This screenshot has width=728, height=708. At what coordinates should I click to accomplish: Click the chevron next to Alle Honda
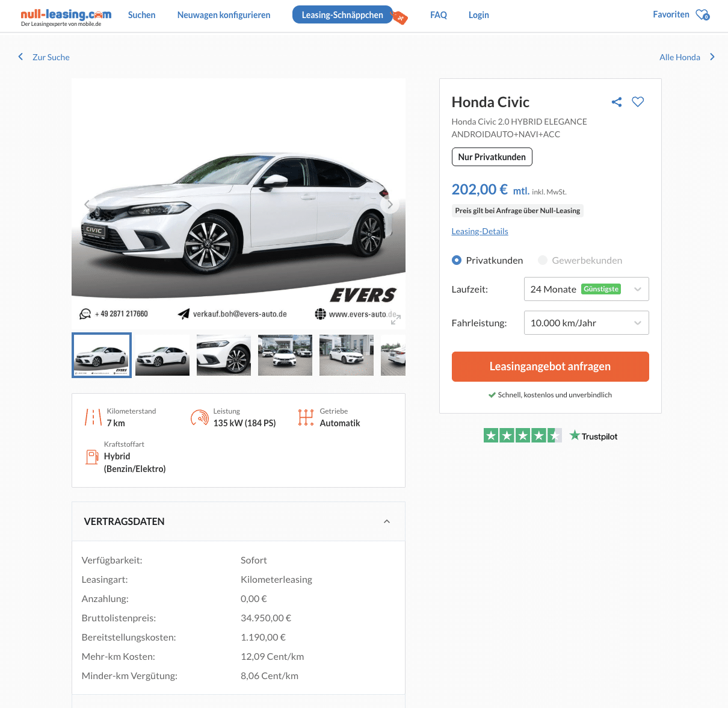[712, 57]
